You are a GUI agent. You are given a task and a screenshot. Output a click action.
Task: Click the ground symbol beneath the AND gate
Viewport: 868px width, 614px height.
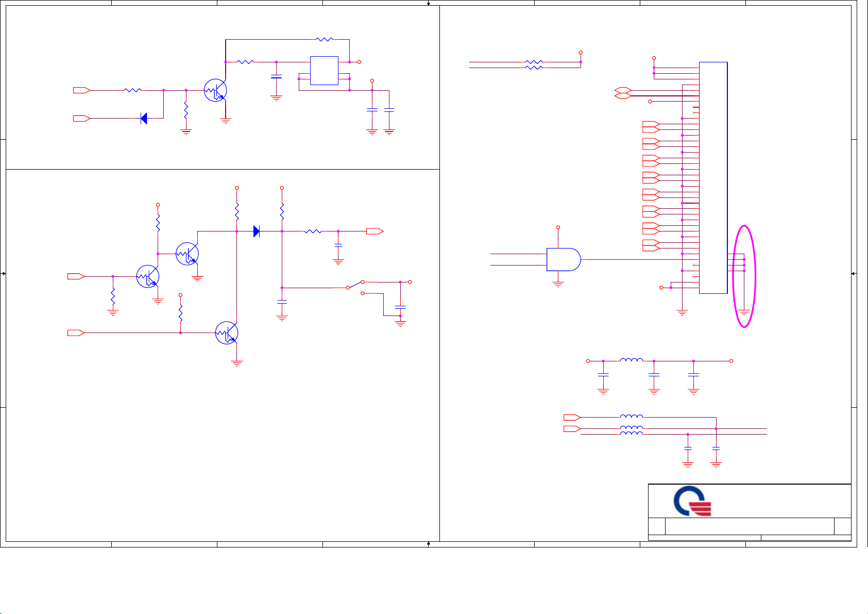(x=558, y=284)
